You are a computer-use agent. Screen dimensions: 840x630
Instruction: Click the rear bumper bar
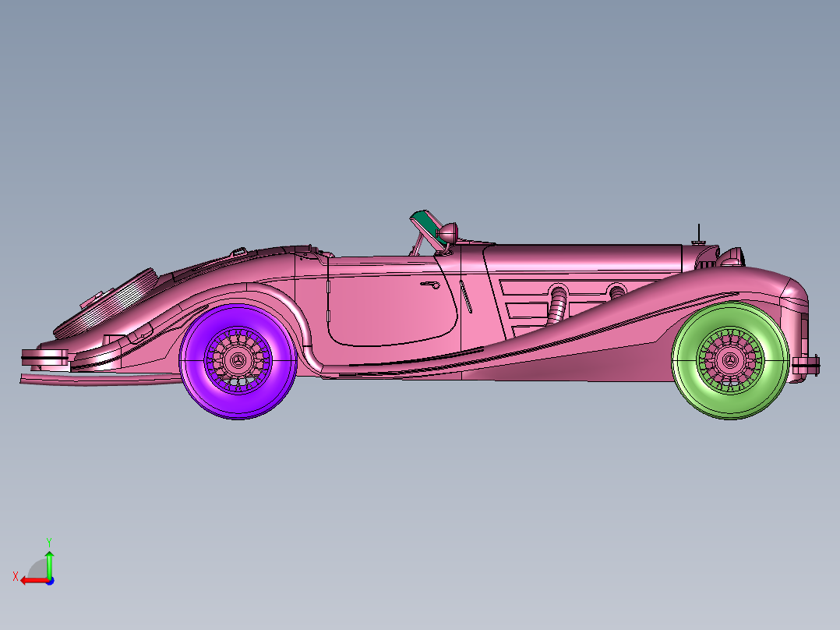45,356
